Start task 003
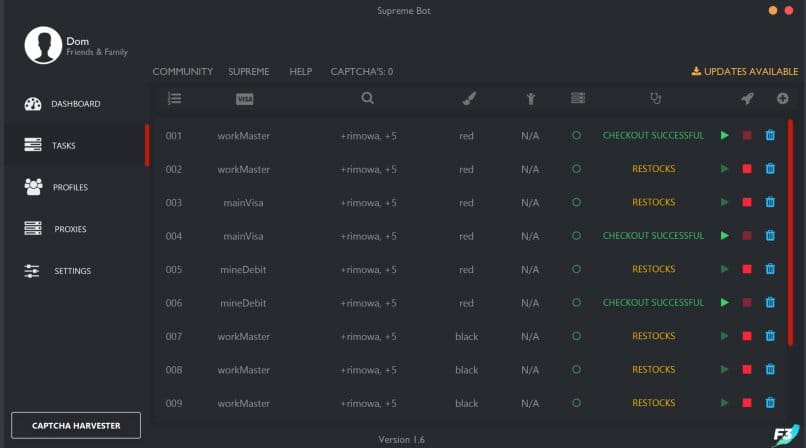Screen dimensions: 806x448 click(x=725, y=202)
